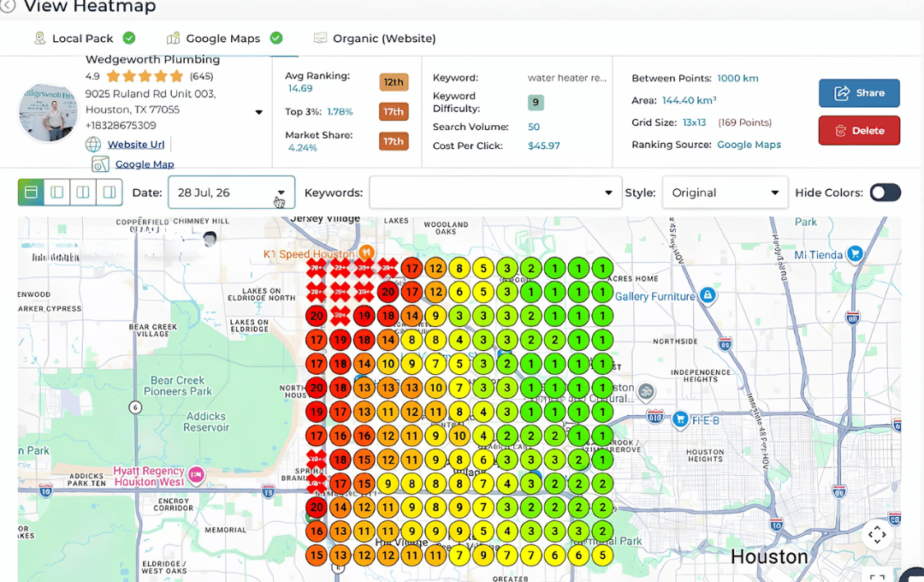Click green checkmark beside Local Pack
Image resolution: width=924 pixels, height=582 pixels.
tap(129, 39)
